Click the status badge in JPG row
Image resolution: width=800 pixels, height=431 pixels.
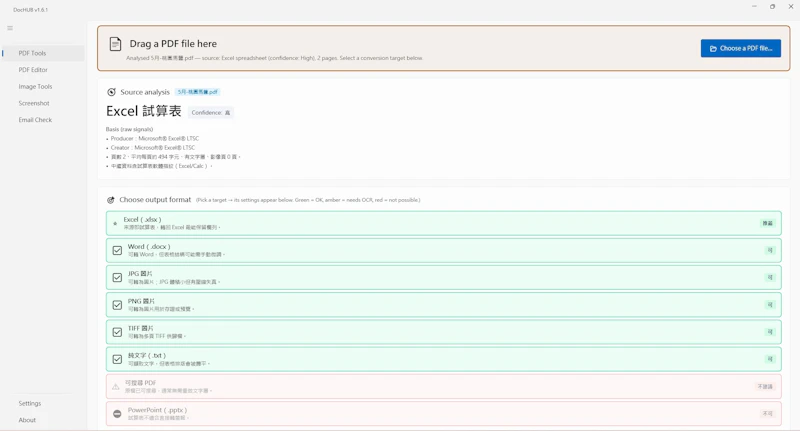[770, 277]
